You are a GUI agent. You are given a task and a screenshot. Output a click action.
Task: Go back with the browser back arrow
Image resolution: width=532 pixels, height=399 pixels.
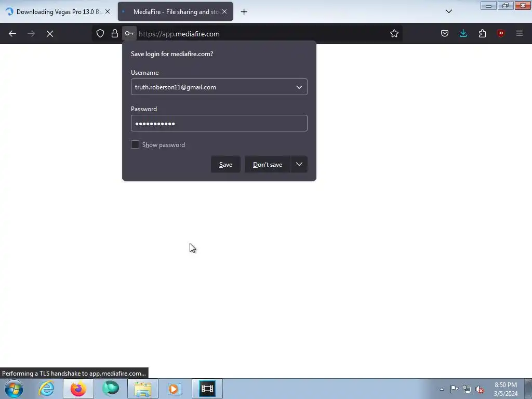point(12,34)
